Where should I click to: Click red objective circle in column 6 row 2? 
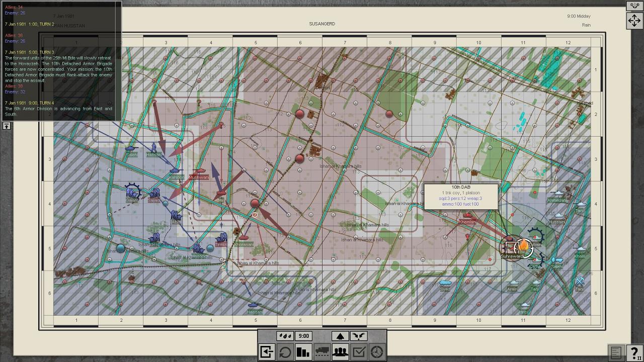tap(300, 114)
